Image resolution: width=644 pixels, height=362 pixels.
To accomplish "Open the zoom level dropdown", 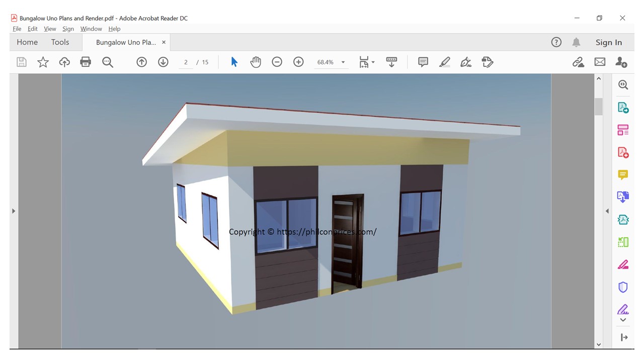I will click(x=343, y=62).
